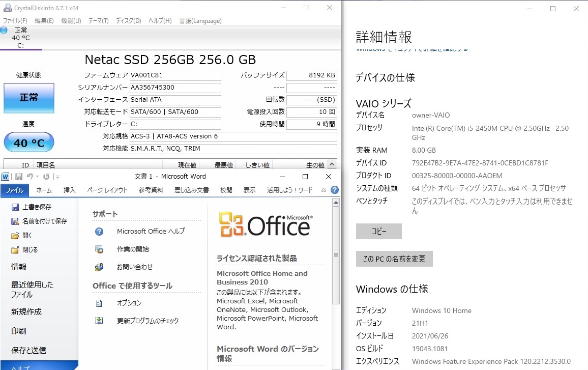
Task: Click the 名前を付けて保存 icon
Action: pyautogui.click(x=15, y=221)
